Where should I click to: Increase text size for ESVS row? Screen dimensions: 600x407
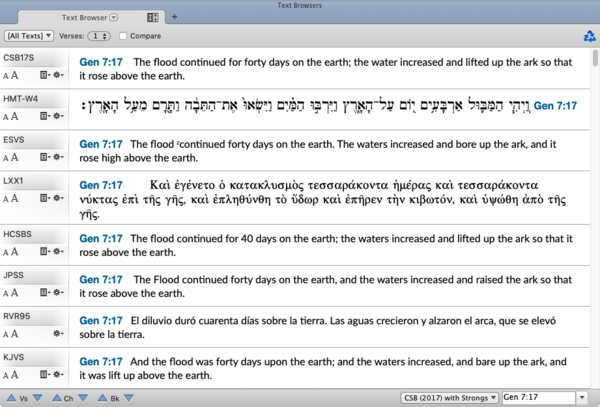14,157
